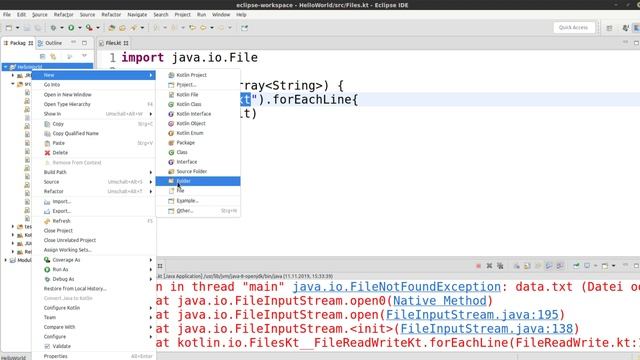Choose Kotlin Interface in the New submenu
This screenshot has height=360, width=640.
pos(198,114)
